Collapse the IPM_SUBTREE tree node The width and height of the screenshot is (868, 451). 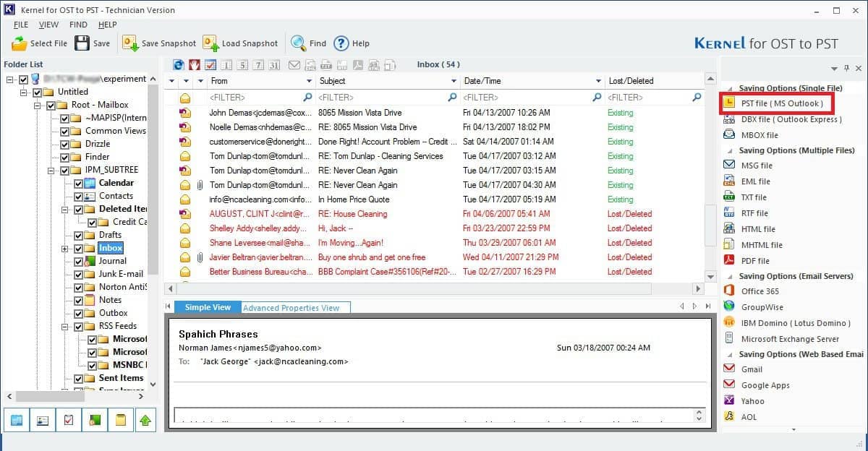(51, 171)
